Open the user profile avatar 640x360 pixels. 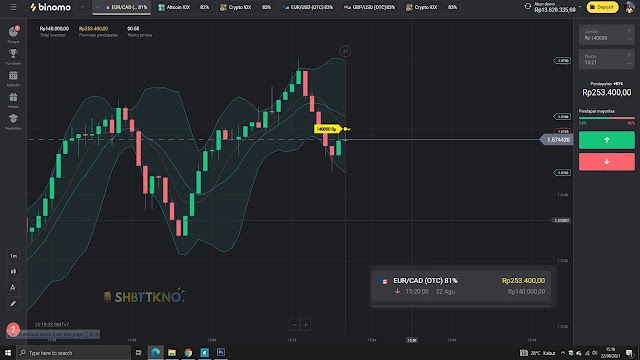pyautogui.click(x=630, y=7)
